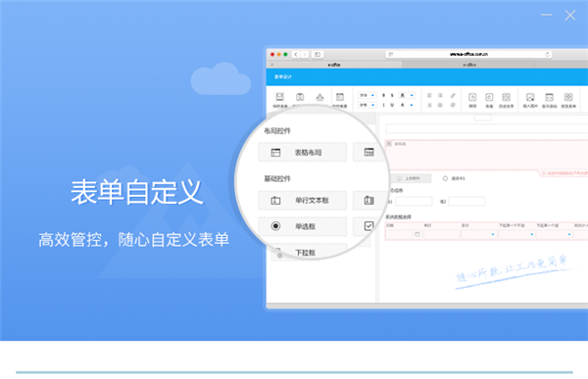This screenshot has height=379, width=588.
Task: Minimize the installer window
Action: pyautogui.click(x=546, y=15)
